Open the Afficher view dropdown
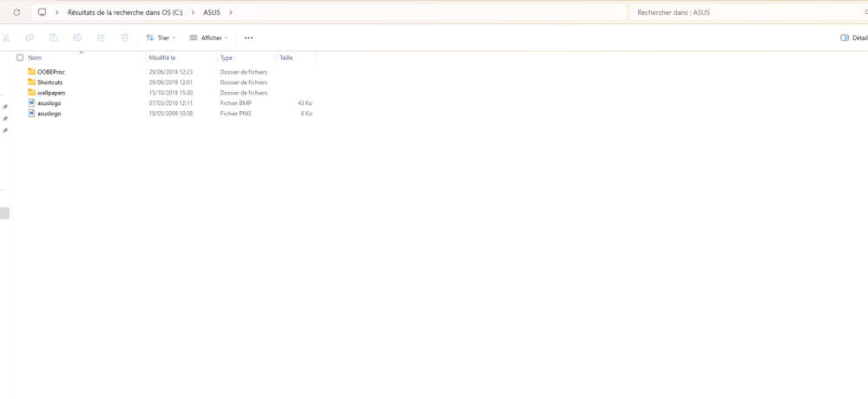 coord(209,38)
